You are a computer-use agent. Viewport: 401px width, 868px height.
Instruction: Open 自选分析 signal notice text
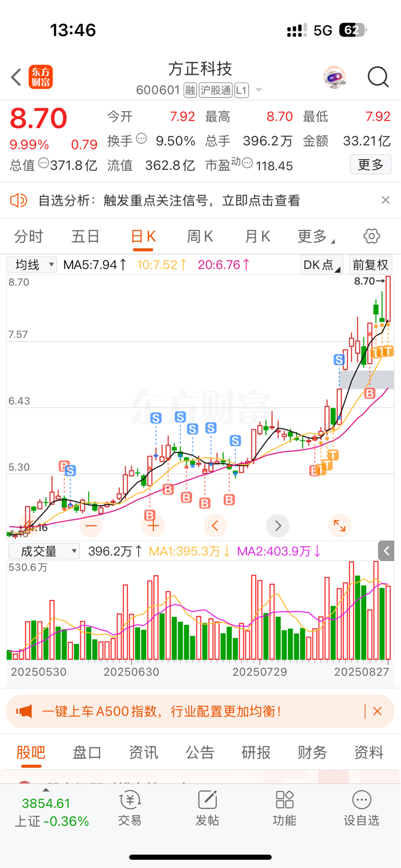169,200
